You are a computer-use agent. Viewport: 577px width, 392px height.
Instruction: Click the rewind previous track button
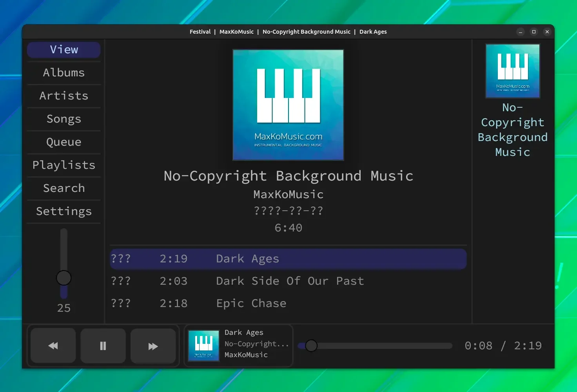tap(53, 346)
